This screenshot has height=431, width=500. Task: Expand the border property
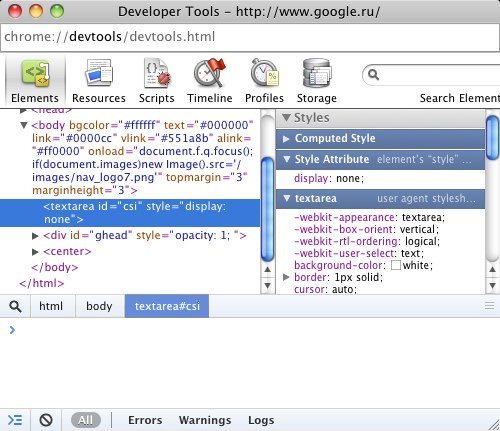coord(286,277)
